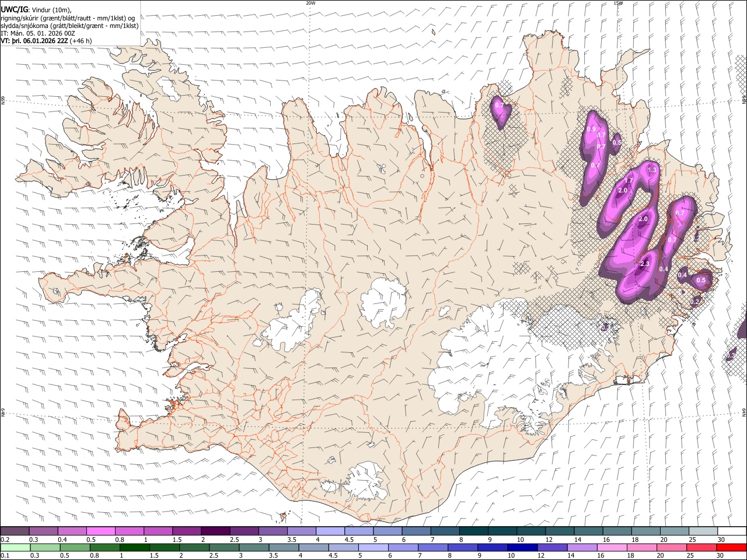The height and width of the screenshot is (560, 747).
Task: Click the '15W' longitude label
Action: click(x=618, y=3)
